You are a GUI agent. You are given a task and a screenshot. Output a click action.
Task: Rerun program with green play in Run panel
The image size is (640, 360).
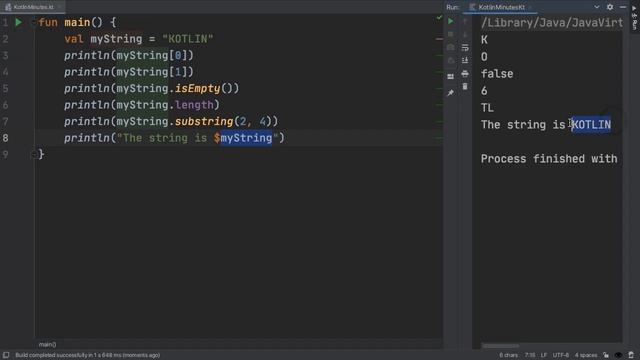click(x=451, y=21)
